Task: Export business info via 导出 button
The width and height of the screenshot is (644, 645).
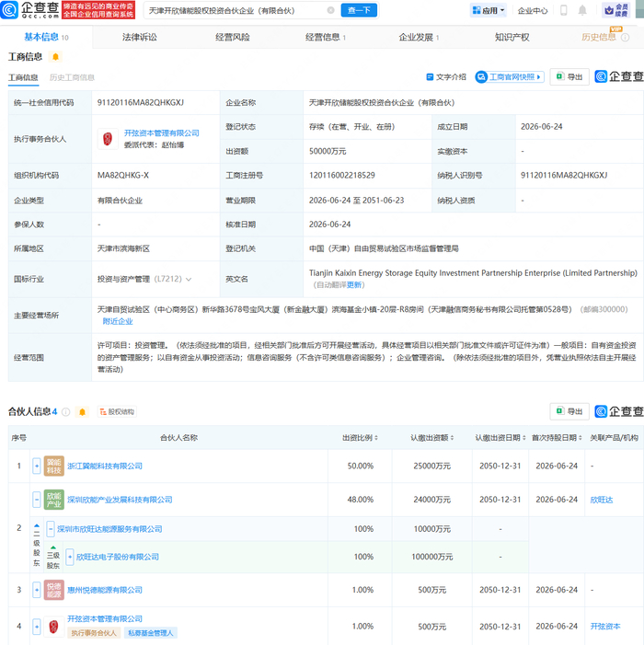Action: coord(569,77)
